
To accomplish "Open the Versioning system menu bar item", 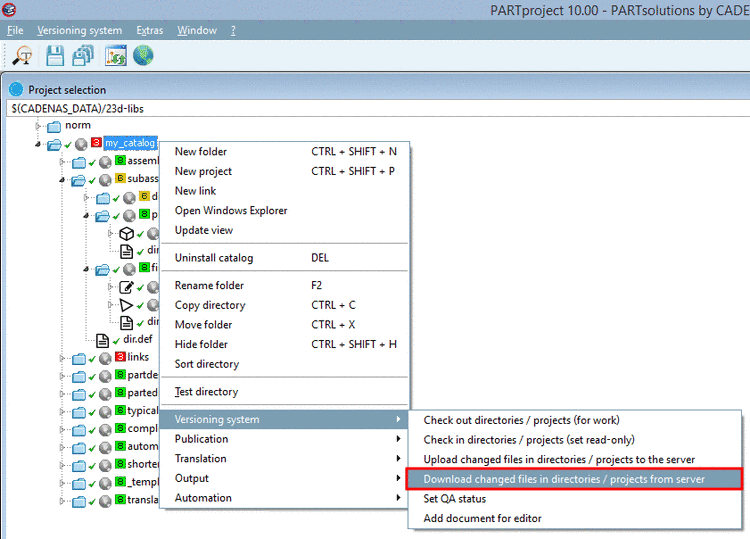I will tap(79, 30).
